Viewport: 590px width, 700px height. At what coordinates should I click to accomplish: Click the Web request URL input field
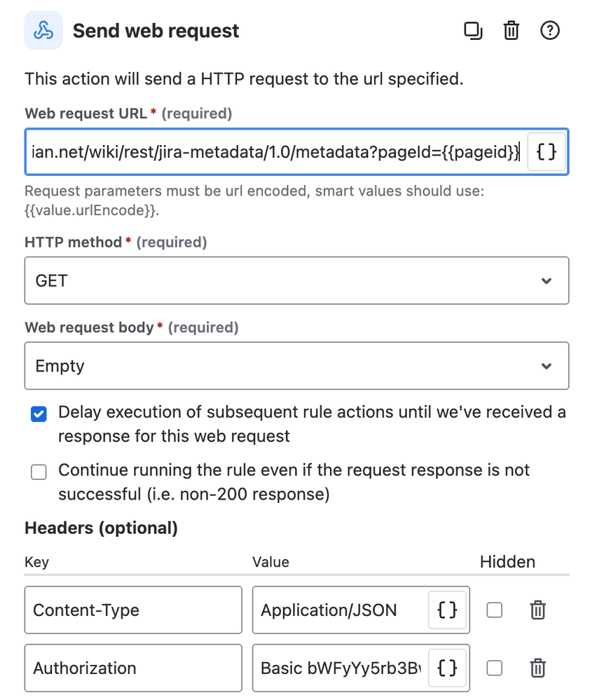(x=273, y=151)
